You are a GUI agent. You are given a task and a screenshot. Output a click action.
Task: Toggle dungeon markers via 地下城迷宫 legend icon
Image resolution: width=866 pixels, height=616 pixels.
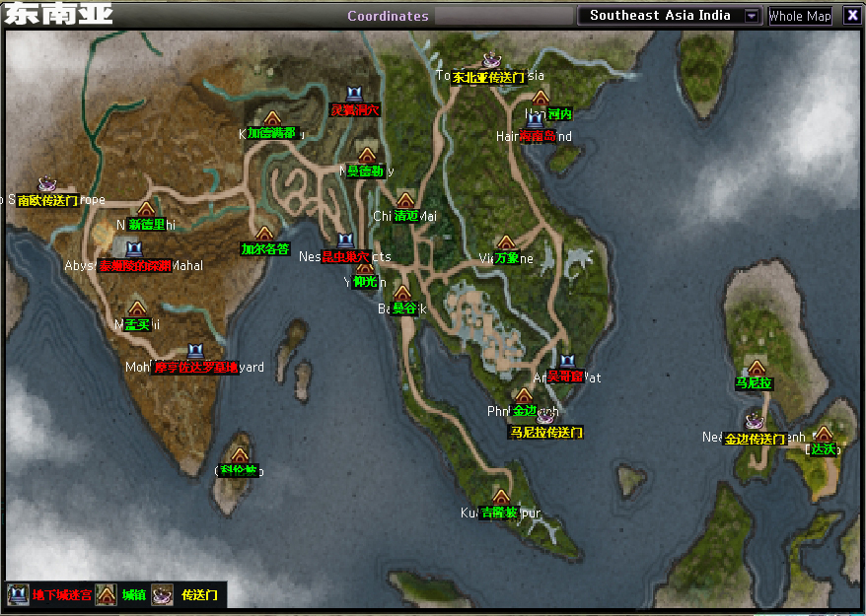point(18,594)
